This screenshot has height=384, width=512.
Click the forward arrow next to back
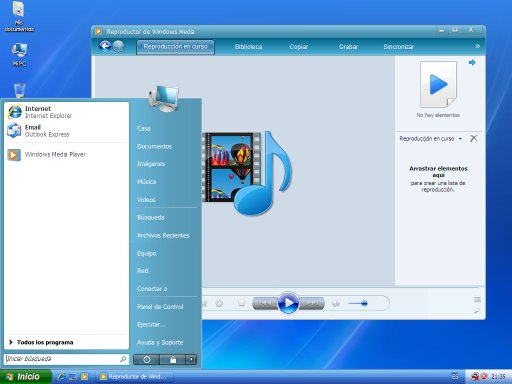tap(118, 46)
